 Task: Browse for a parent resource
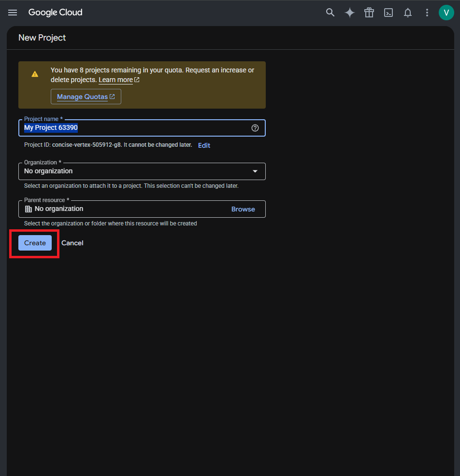tap(243, 209)
